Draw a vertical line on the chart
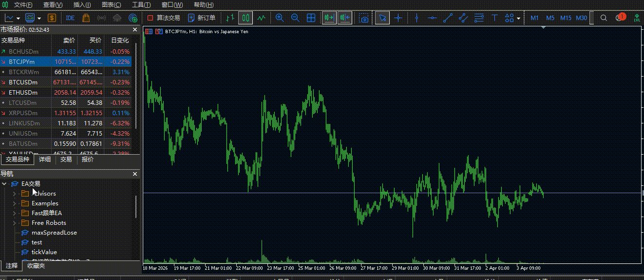Screen dimensions: 644x280 point(417,18)
